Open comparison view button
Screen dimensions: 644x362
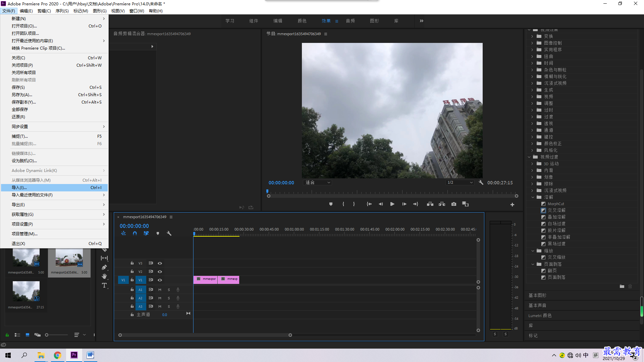point(465,204)
